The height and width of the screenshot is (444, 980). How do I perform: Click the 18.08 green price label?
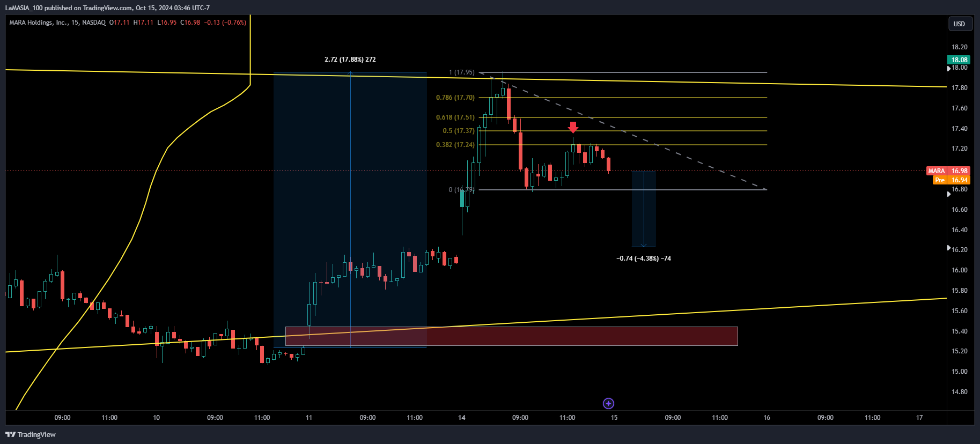959,60
